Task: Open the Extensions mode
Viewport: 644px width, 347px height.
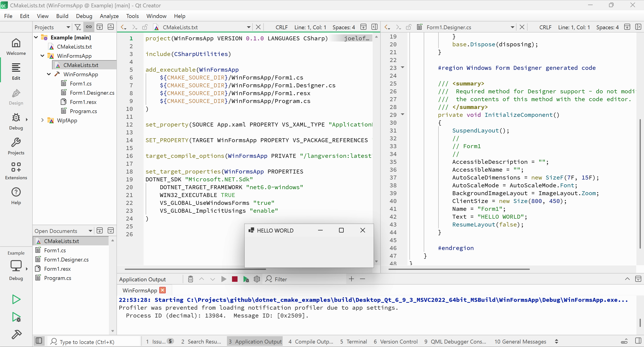Action: pos(16,171)
